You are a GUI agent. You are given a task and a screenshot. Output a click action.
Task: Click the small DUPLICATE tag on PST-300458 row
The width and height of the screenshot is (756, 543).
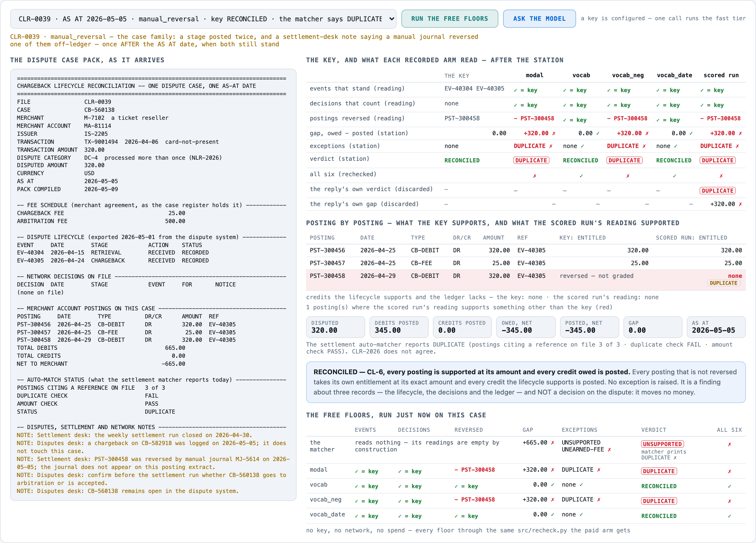click(x=723, y=283)
